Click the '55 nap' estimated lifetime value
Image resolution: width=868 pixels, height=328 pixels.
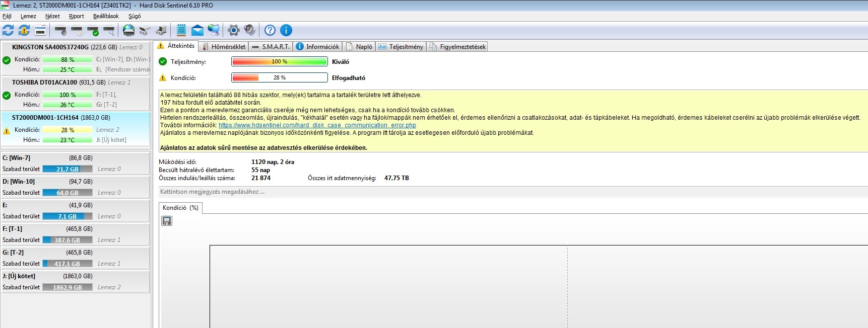[x=260, y=170]
